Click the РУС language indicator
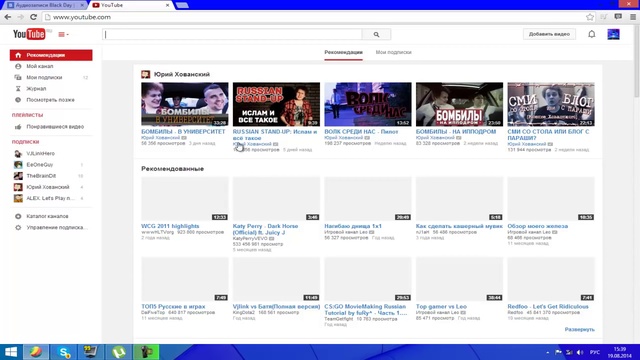The height and width of the screenshot is (360, 640). pyautogui.click(x=595, y=352)
